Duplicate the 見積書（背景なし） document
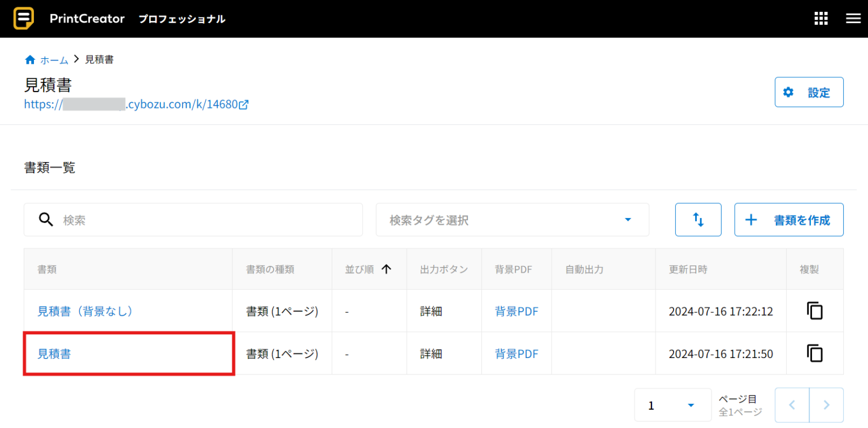Image resolution: width=868 pixels, height=428 pixels. (x=814, y=311)
